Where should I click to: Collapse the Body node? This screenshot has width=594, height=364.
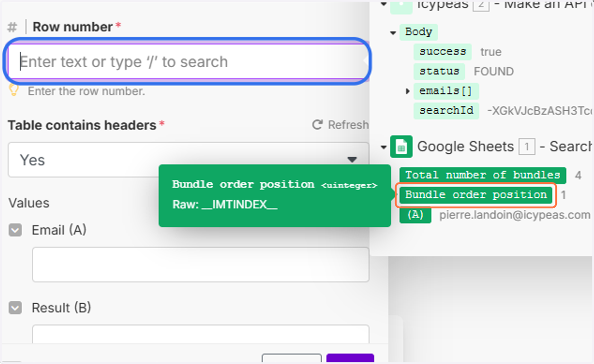[393, 33]
